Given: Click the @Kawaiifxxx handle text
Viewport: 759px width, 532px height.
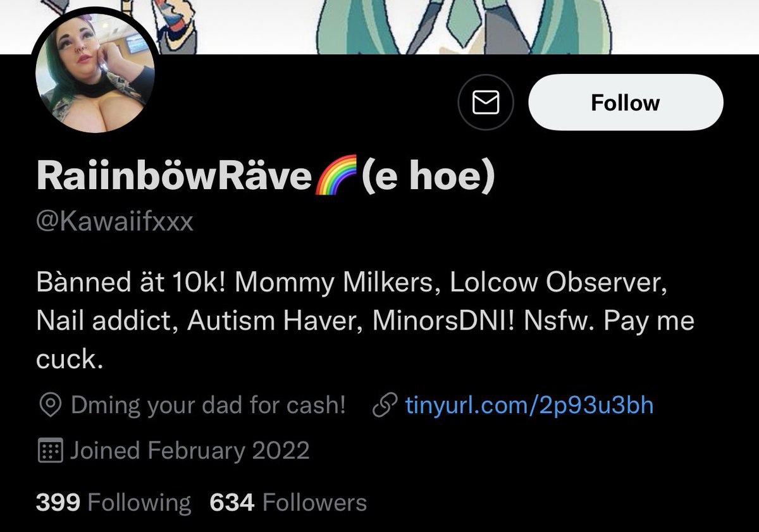Looking at the screenshot, I should (x=115, y=223).
